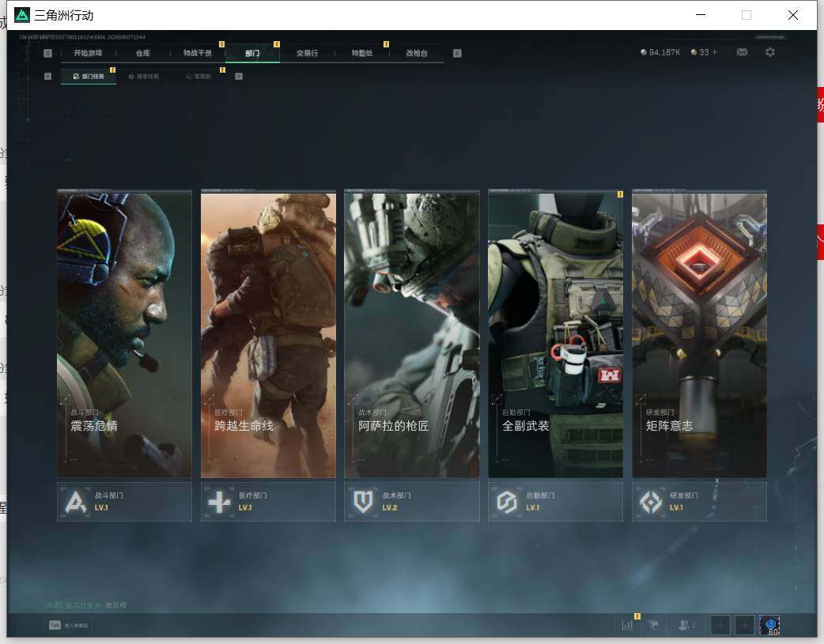Viewport: 824px width, 644px height.
Task: Open the 全副武装 logistics department card
Action: pyautogui.click(x=555, y=335)
